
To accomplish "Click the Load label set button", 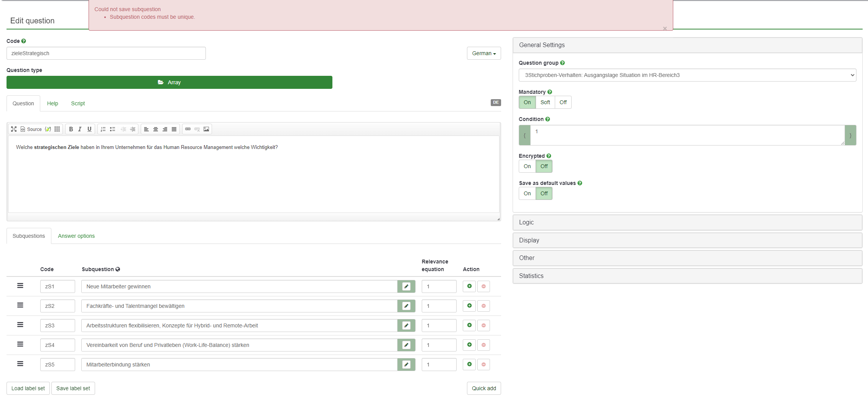I will pos(28,388).
